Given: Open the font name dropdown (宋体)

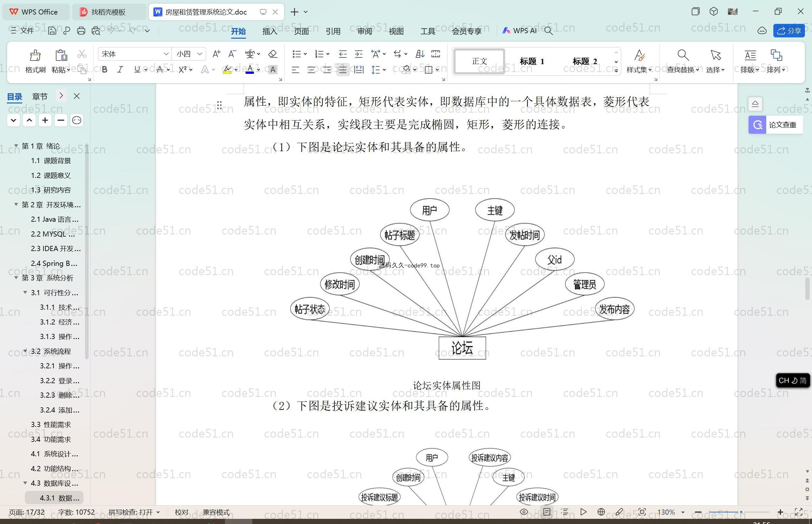Looking at the screenshot, I should click(166, 54).
